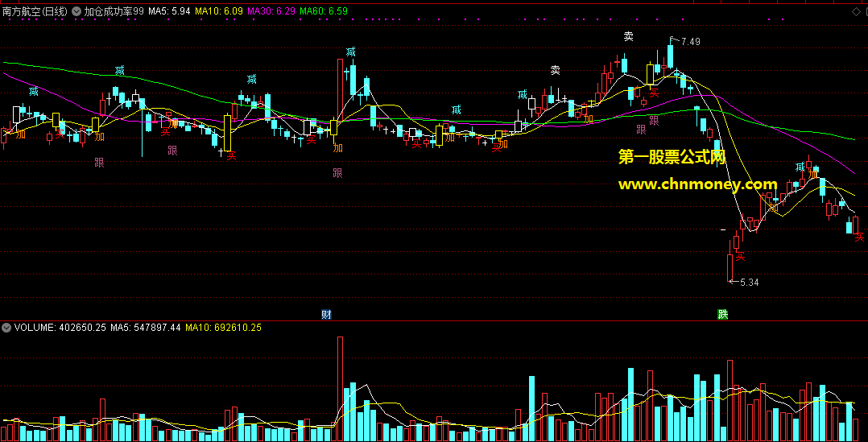
Task: Click the magenta MA30: 6.29 label
Action: click(271, 11)
